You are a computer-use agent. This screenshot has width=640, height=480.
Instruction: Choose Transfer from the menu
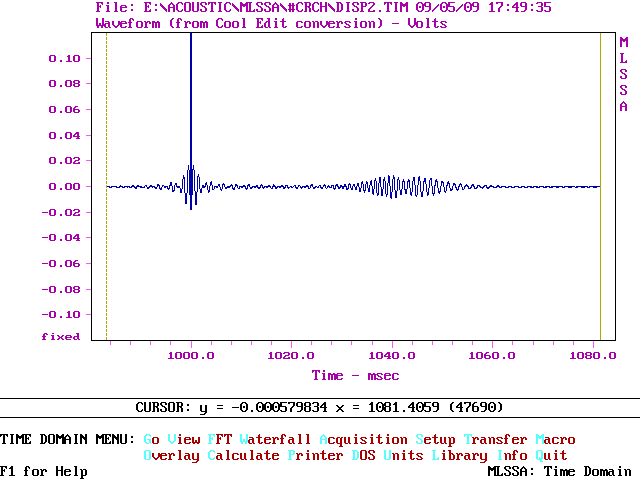(495, 439)
